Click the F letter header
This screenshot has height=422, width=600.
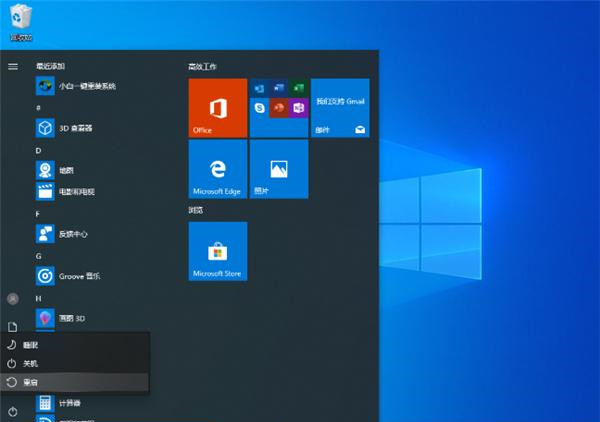click(x=38, y=214)
